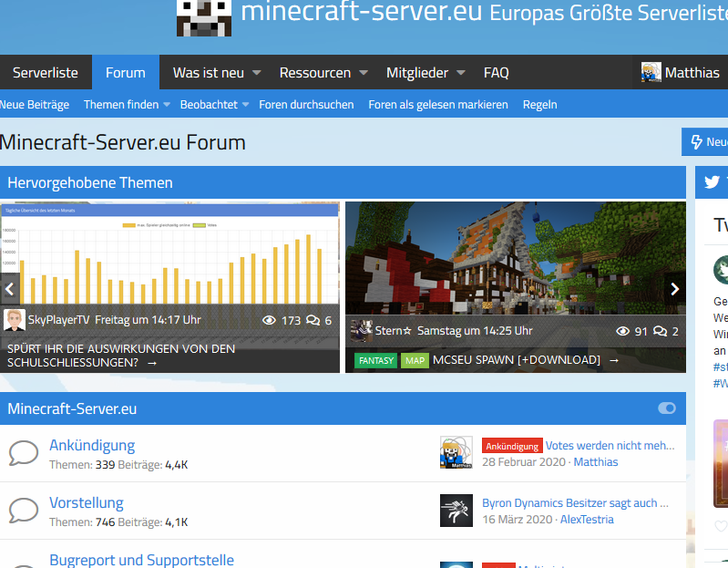Click Foren durchsuchen link
The height and width of the screenshot is (568, 728).
(306, 105)
